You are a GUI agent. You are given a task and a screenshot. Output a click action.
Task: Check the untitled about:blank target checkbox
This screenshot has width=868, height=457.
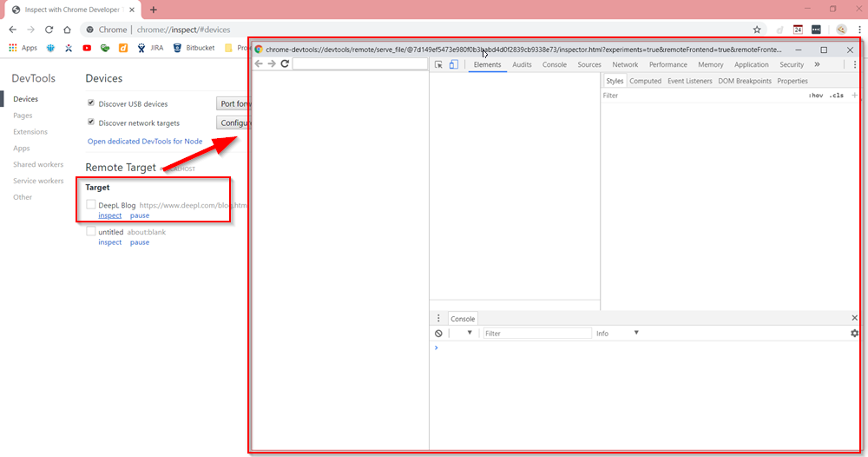(x=91, y=232)
